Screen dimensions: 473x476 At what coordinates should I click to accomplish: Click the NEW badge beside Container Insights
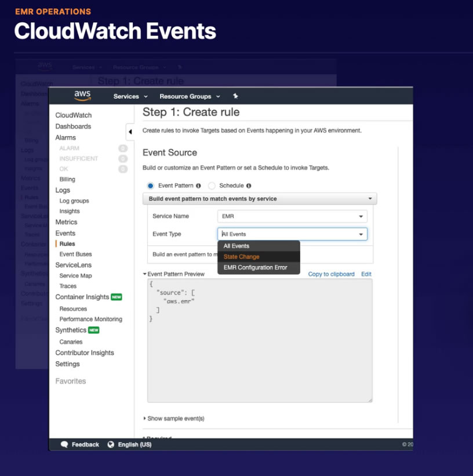(117, 297)
